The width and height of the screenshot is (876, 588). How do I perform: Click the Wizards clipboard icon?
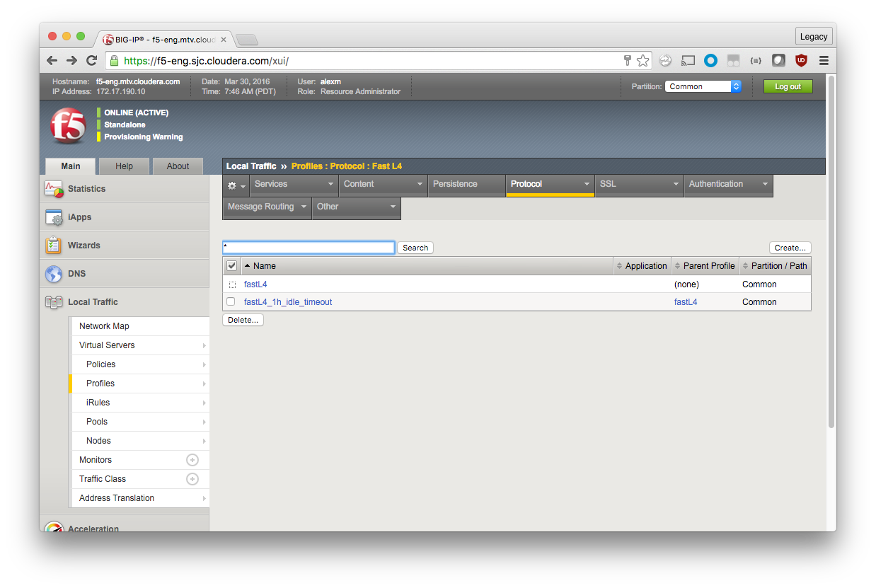pos(54,246)
